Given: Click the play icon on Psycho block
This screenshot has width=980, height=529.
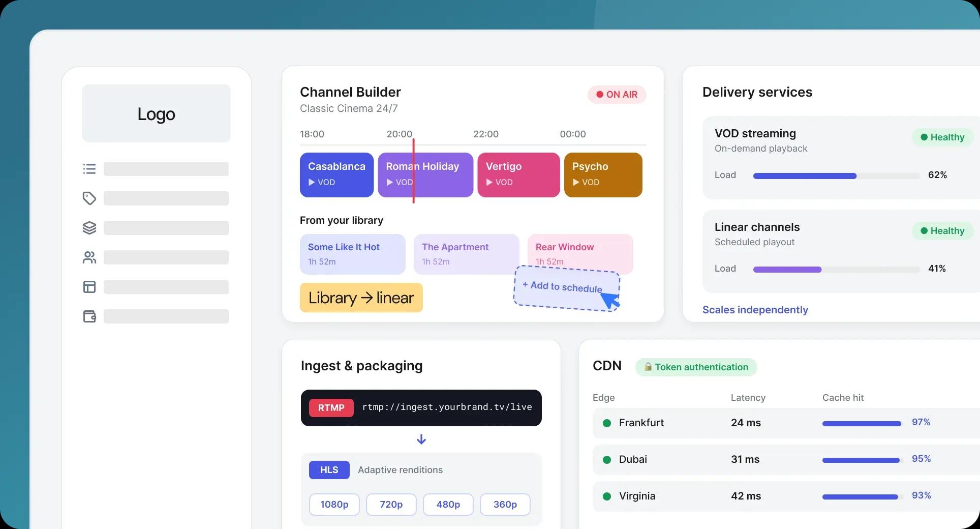Looking at the screenshot, I should tap(576, 182).
